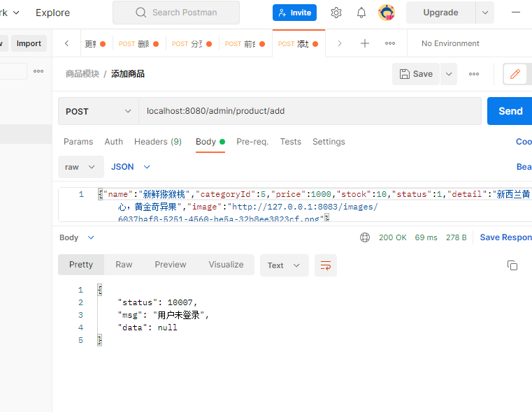The height and width of the screenshot is (412, 532).
Task: Click the request URL field
Action: click(310, 111)
